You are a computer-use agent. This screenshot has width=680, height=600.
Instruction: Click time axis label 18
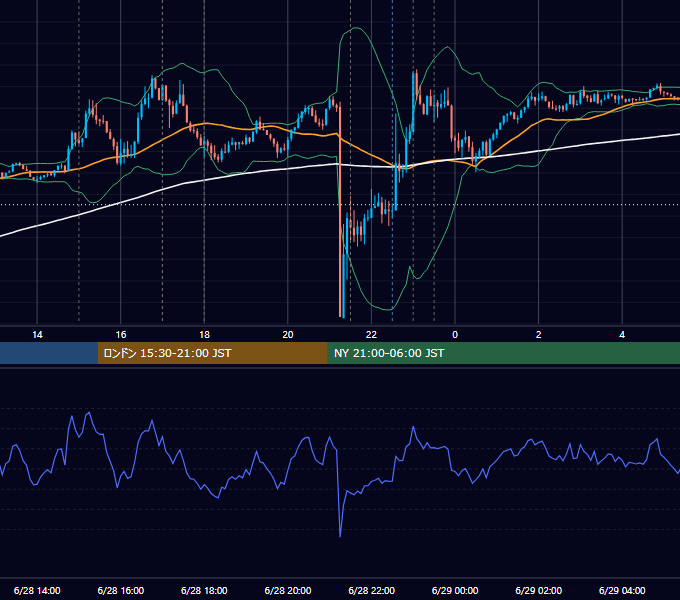point(204,335)
